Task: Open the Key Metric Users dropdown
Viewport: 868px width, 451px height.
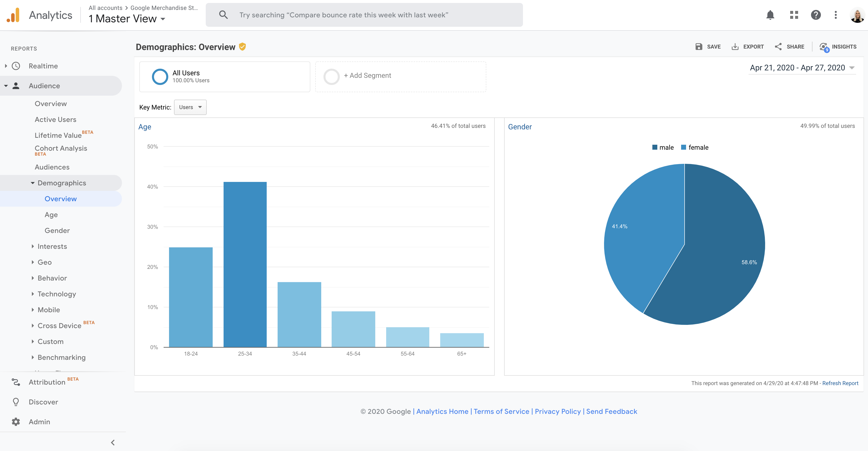Action: click(189, 107)
